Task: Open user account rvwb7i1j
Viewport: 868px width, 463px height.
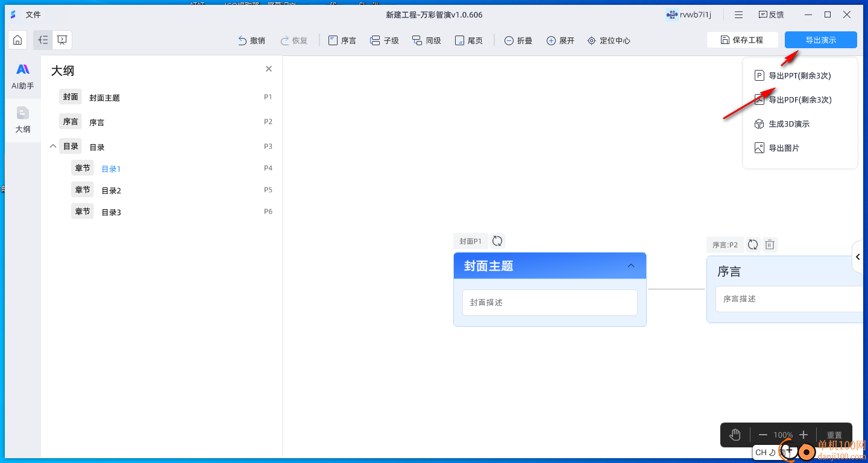Action: pos(689,14)
